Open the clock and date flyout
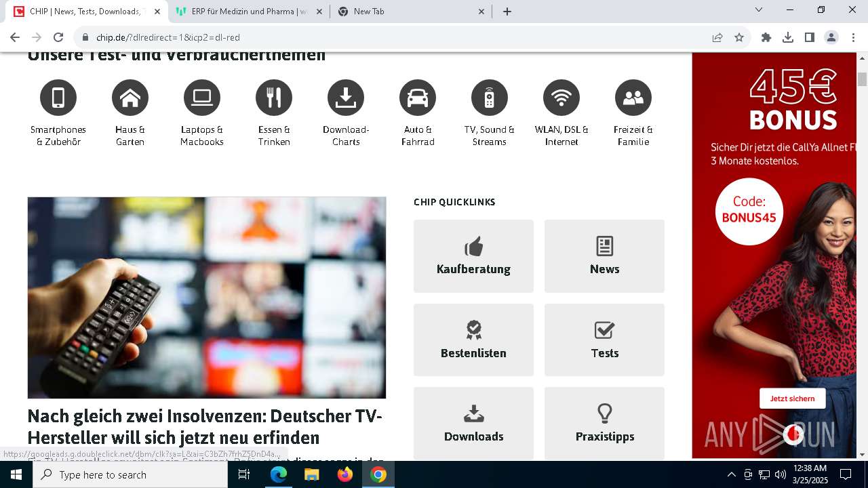The image size is (868, 488). (810, 474)
